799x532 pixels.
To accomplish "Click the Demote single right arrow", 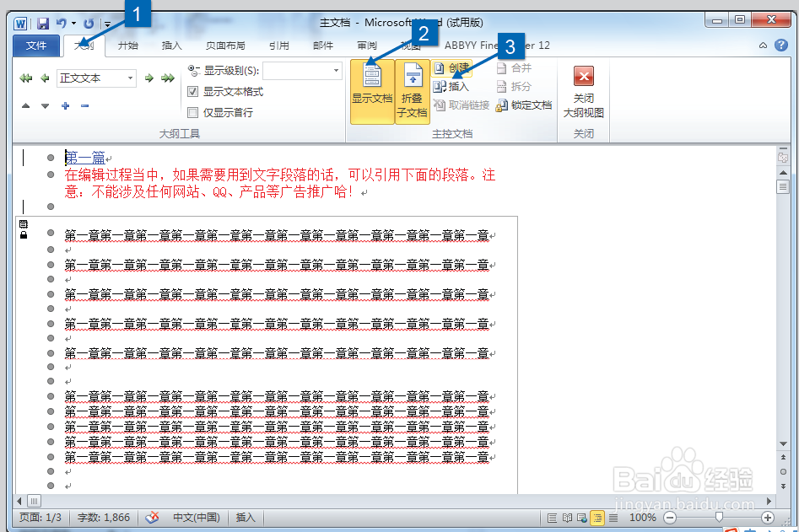I will (x=148, y=78).
